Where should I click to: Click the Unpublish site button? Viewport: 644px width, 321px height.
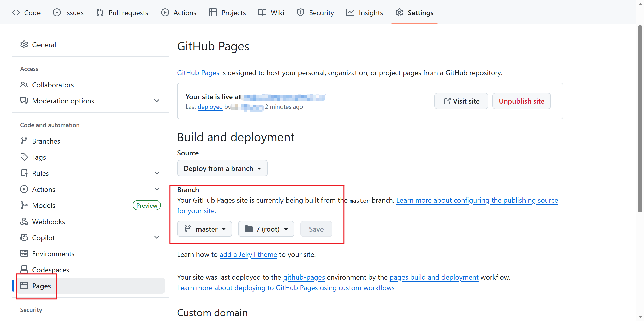coord(521,101)
